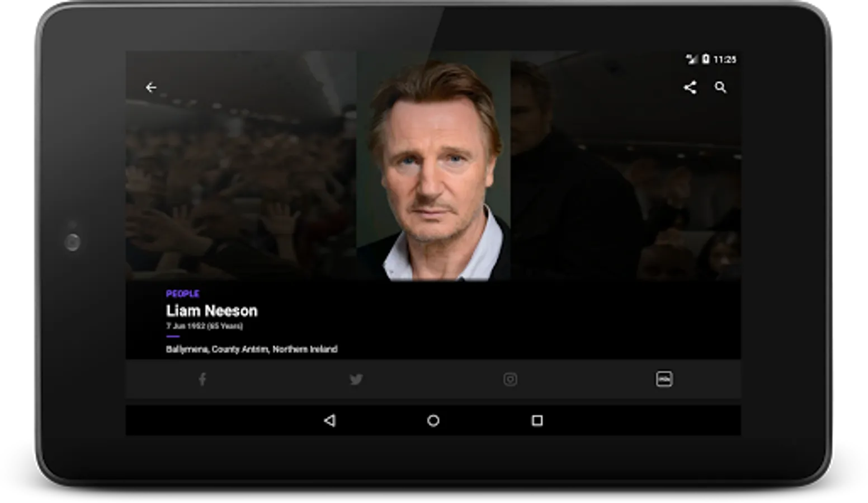
Task: Tap the Android home circle button
Action: (x=433, y=420)
